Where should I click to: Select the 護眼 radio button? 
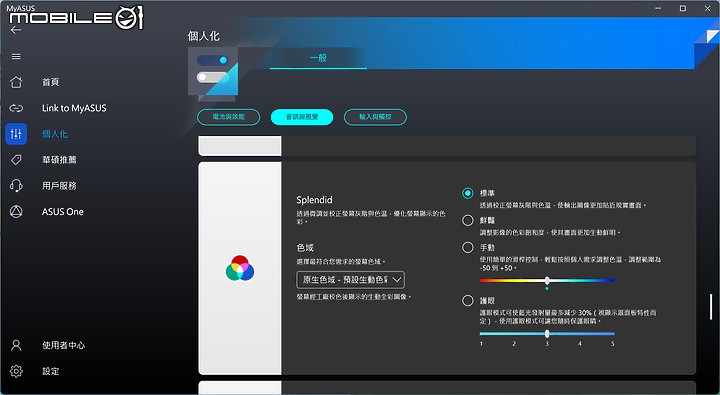point(467,301)
